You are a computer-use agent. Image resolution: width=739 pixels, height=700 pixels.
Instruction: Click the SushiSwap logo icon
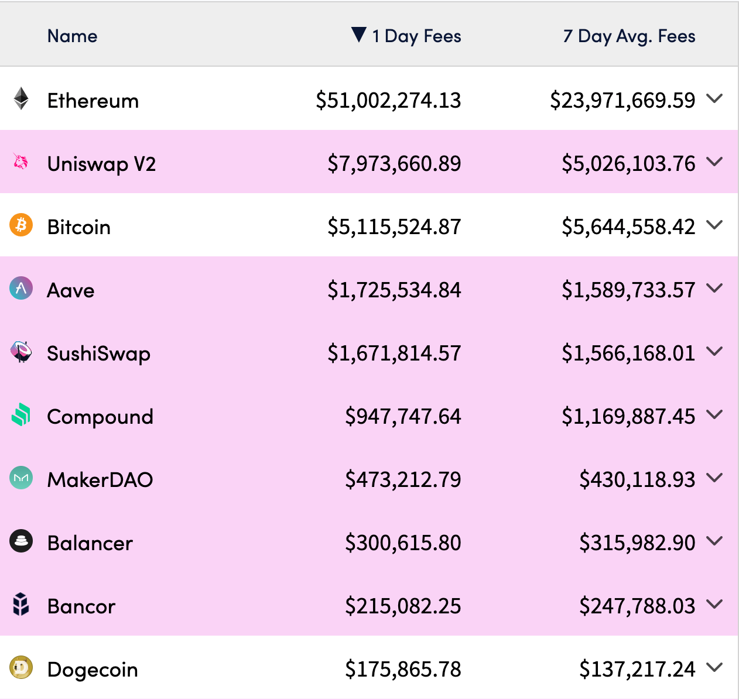click(x=21, y=351)
